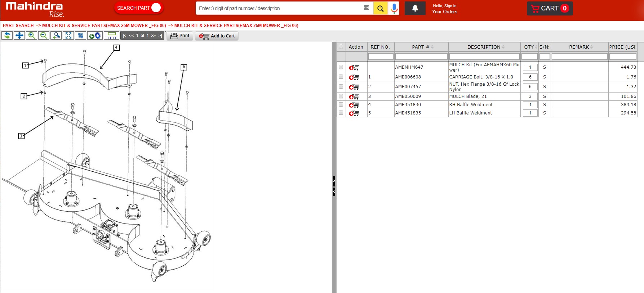Go to previous page in diagram pager

click(131, 36)
